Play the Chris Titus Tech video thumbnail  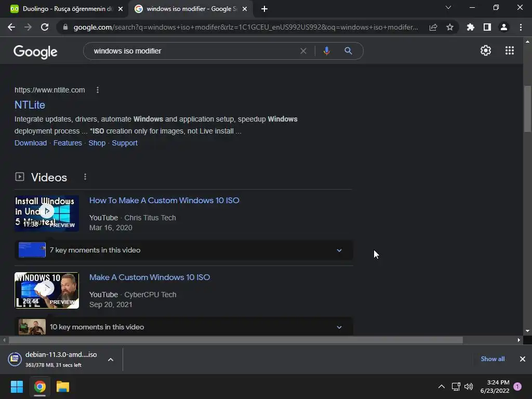pyautogui.click(x=46, y=213)
